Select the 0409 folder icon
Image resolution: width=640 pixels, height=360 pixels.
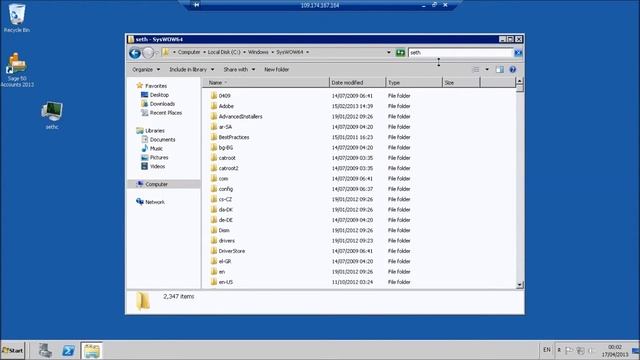pos(213,96)
